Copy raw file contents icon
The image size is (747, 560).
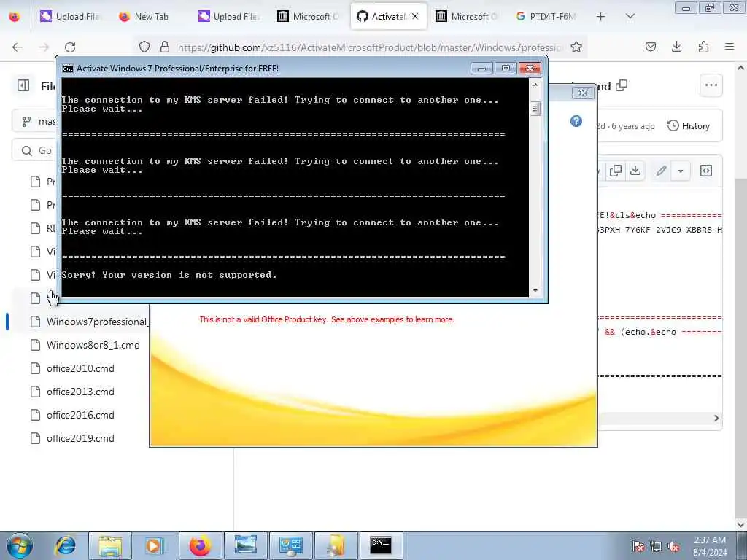point(616,171)
